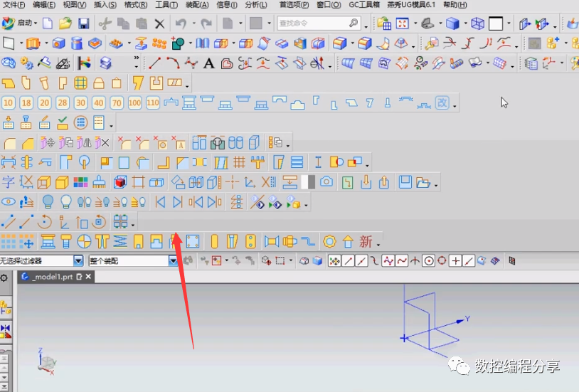
Task: Click the first light bulb icon
Action: [x=48, y=202]
